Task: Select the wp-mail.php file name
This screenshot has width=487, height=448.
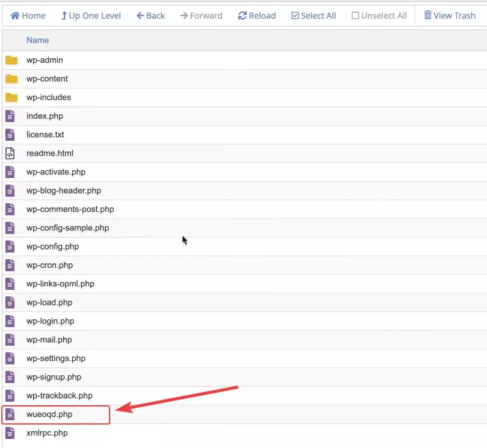Action: [x=49, y=340]
